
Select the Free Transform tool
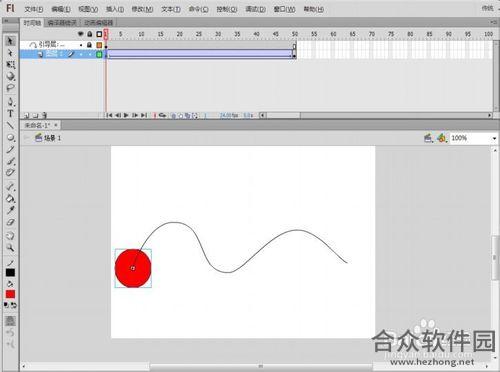pos(10,64)
